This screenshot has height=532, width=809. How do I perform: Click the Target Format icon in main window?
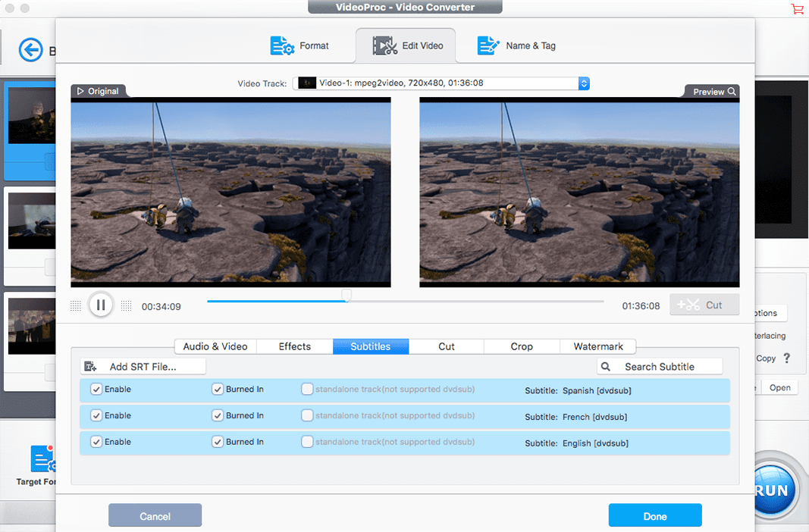click(42, 458)
